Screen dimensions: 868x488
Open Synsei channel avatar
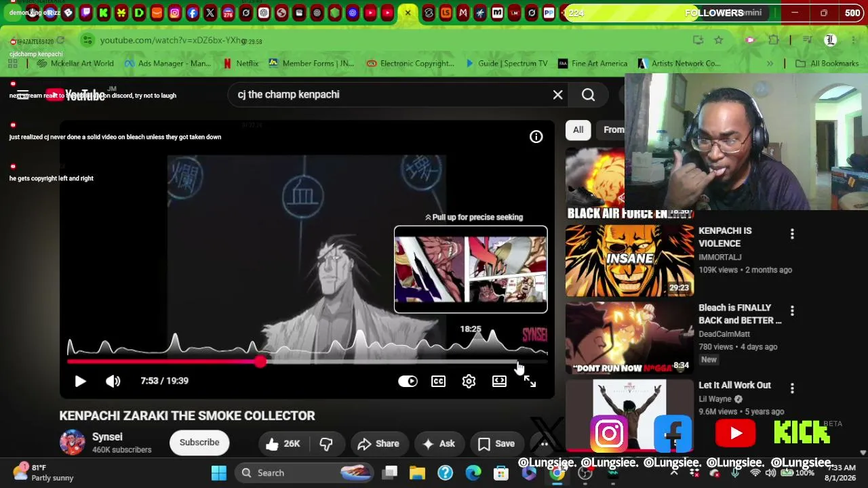[x=72, y=442]
